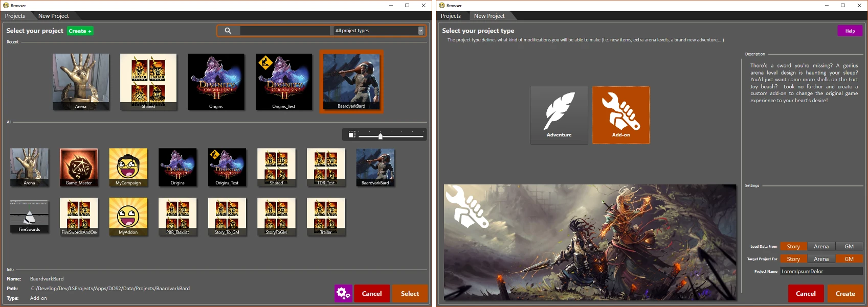
Task: Open the Shared project in Recent
Action: pos(148,82)
